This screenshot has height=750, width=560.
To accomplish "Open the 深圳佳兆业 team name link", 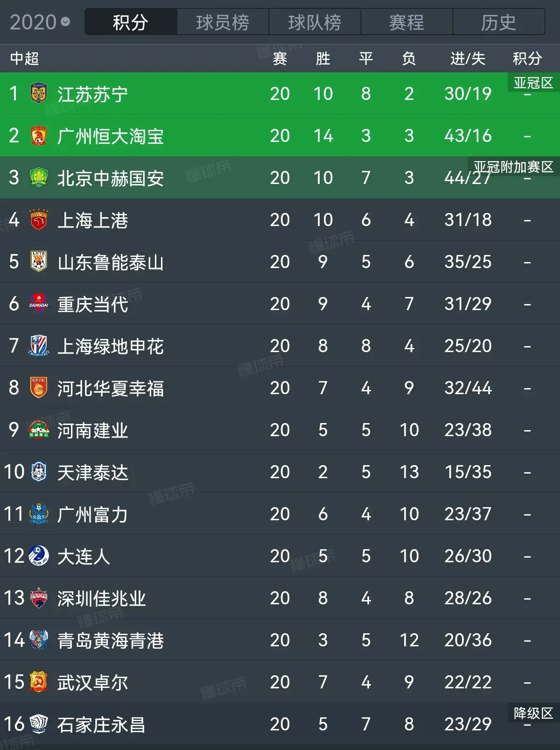I will pos(102,598).
